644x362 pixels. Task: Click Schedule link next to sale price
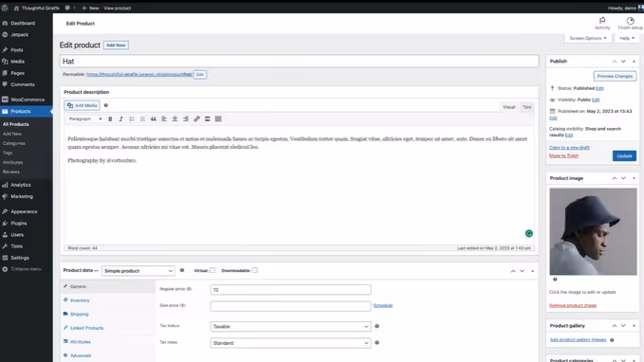383,305
